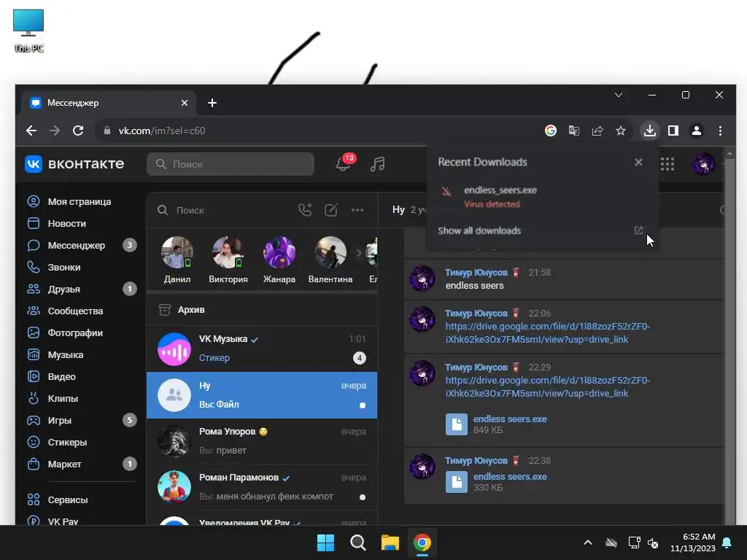The image size is (747, 560).
Task: Click Show all downloads
Action: 479,230
